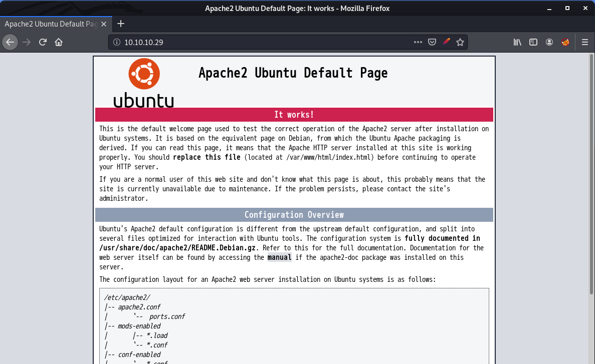
Task: Click the bold text 'replace this file'
Action: tap(207, 157)
